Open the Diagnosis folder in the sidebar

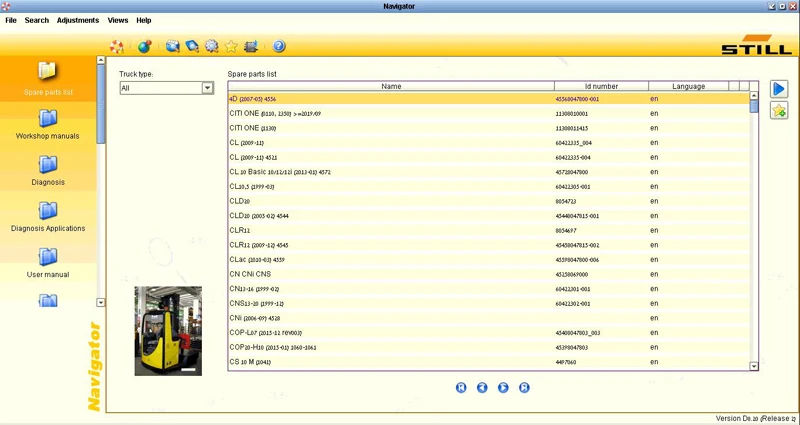[x=48, y=170]
